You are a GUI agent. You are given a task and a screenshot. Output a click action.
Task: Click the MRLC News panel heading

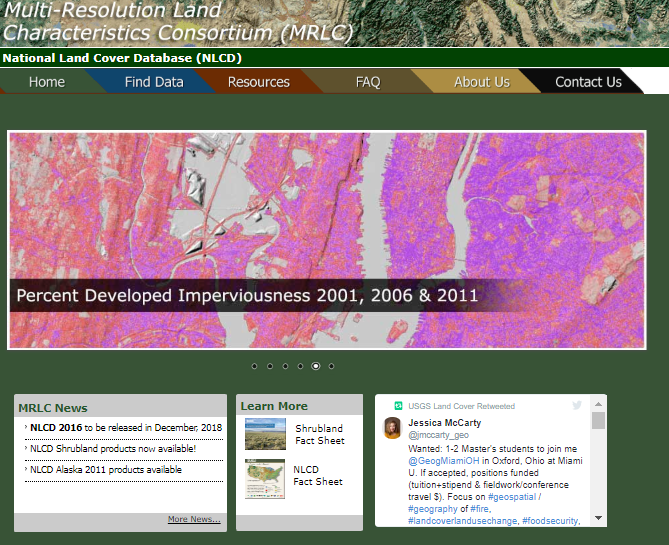[x=53, y=408]
